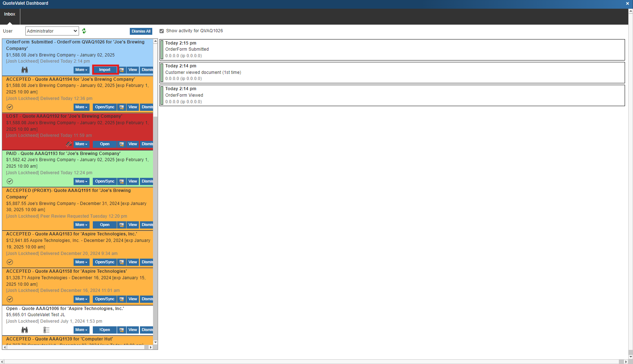The height and width of the screenshot is (364, 633).
Task: Click Open/Sync on PAID Quote AAAQ1193
Action: coord(105,181)
